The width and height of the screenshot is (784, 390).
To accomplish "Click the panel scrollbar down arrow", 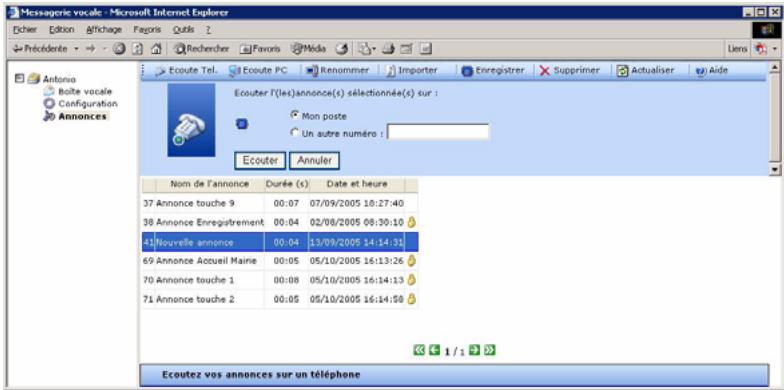I will coord(775,170).
